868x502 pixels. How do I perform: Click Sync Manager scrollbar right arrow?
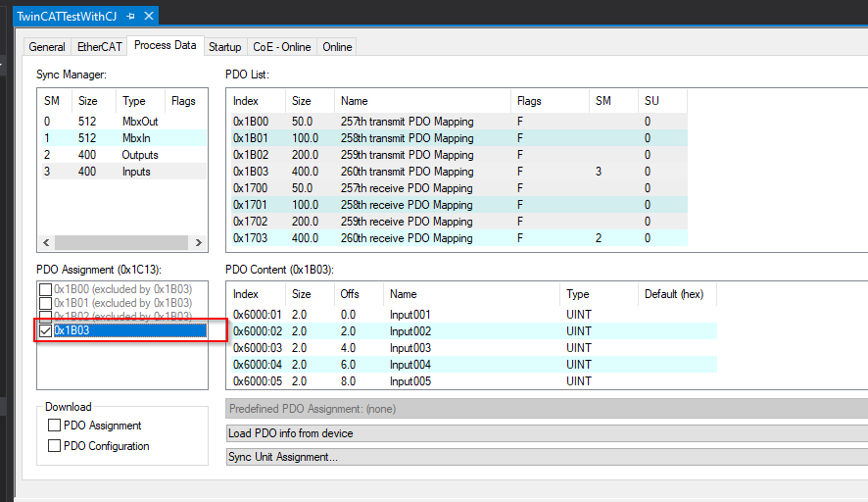pyautogui.click(x=198, y=243)
